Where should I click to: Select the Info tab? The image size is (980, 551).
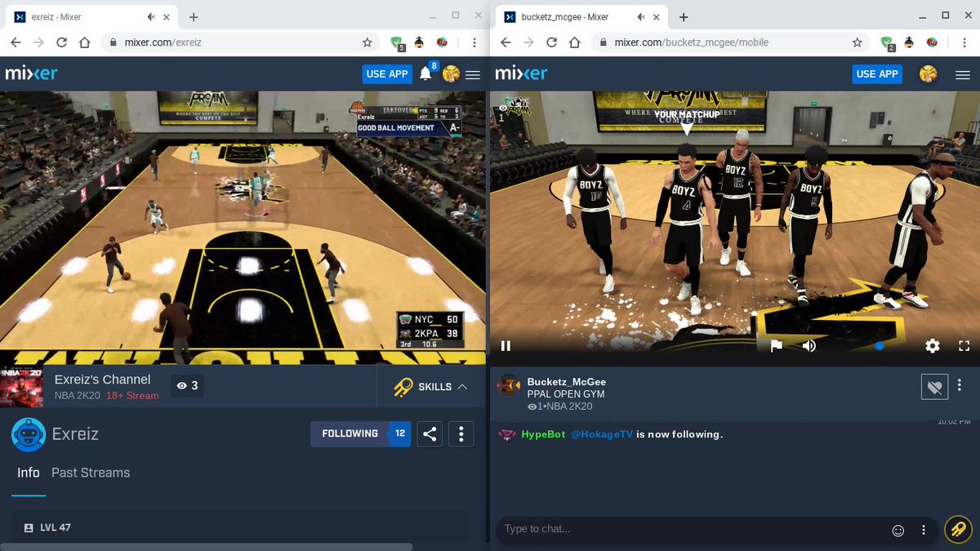[29, 473]
